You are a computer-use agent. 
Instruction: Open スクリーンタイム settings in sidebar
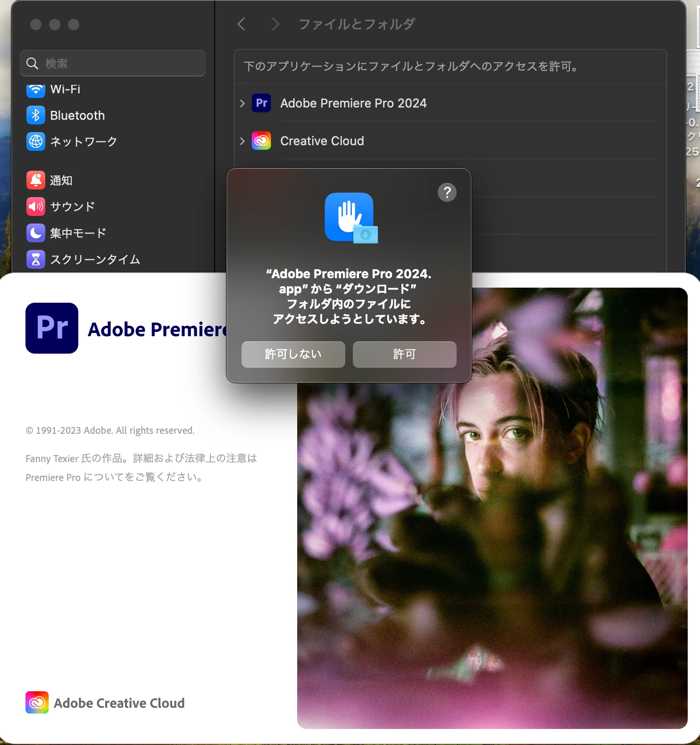click(95, 259)
